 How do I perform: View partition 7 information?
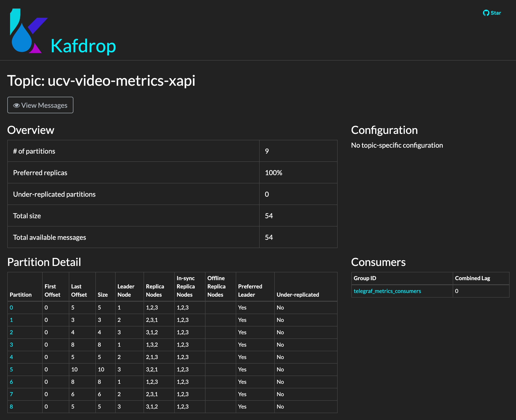[x=11, y=394]
